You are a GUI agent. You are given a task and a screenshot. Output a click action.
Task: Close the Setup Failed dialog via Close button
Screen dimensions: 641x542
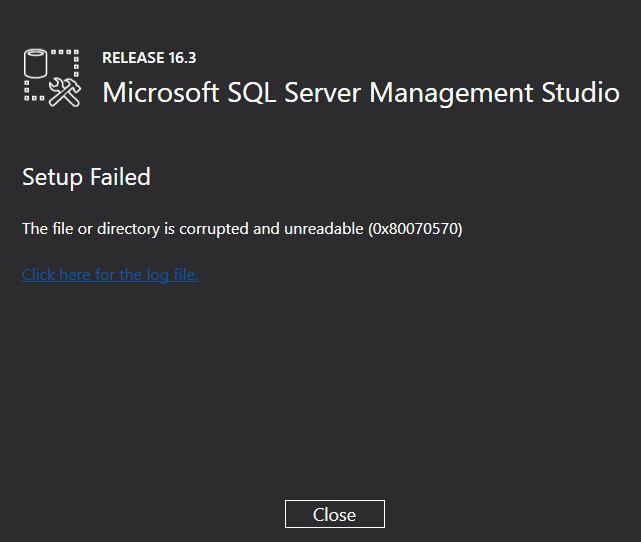[x=334, y=514]
